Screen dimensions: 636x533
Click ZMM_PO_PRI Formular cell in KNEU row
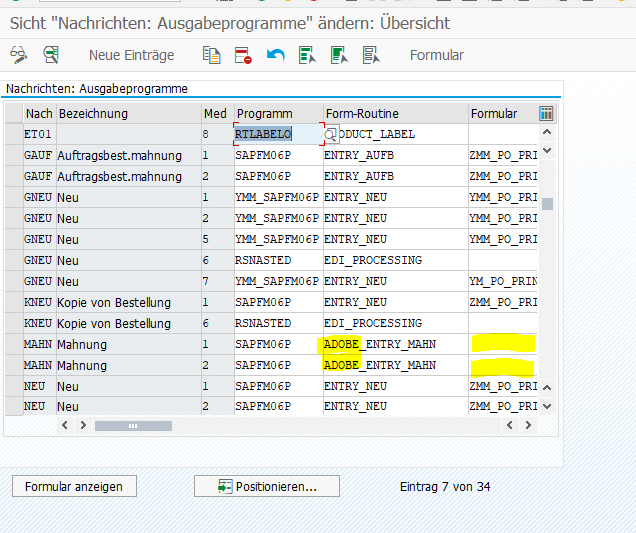[x=503, y=303]
